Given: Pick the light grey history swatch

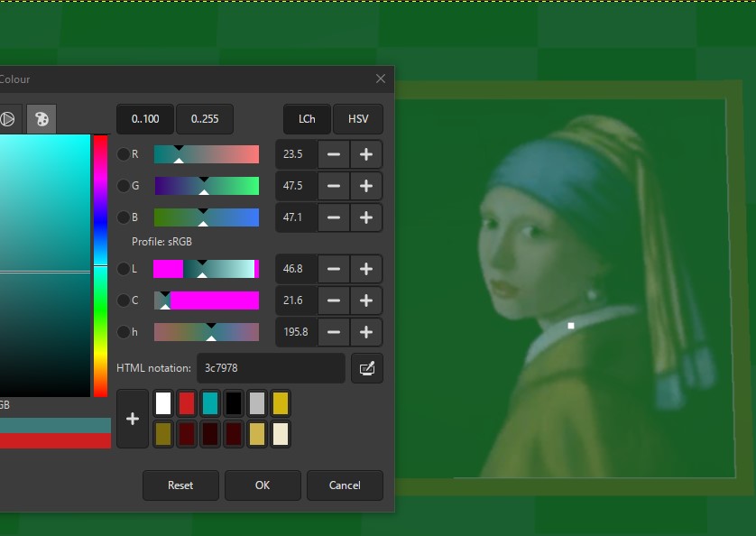Looking at the screenshot, I should click(257, 403).
